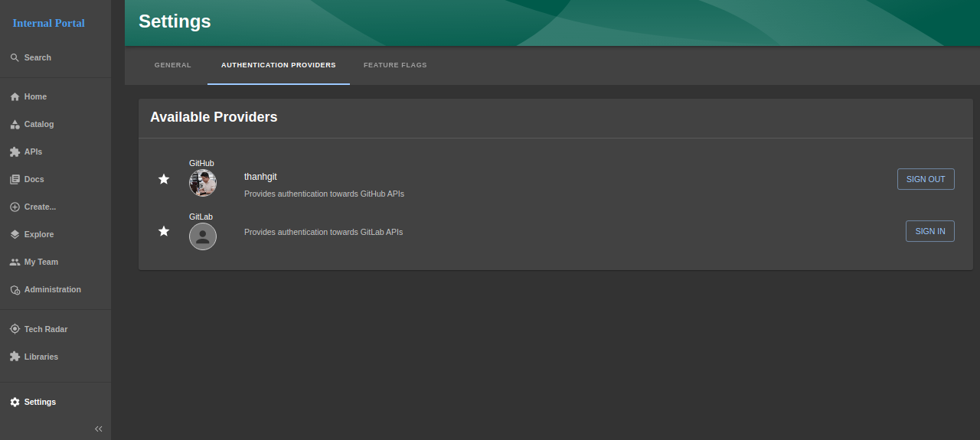Sign in to GitLab provider
Viewport: 980px width, 440px height.
(929, 231)
